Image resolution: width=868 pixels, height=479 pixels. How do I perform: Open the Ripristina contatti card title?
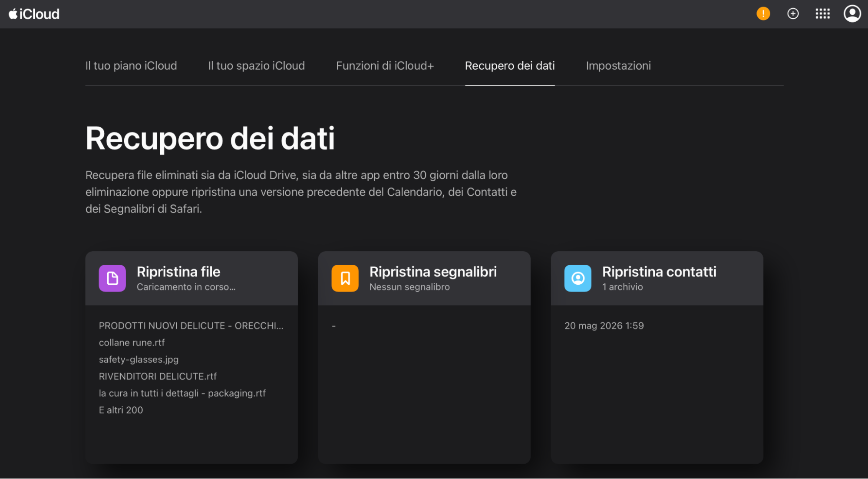[x=659, y=272]
